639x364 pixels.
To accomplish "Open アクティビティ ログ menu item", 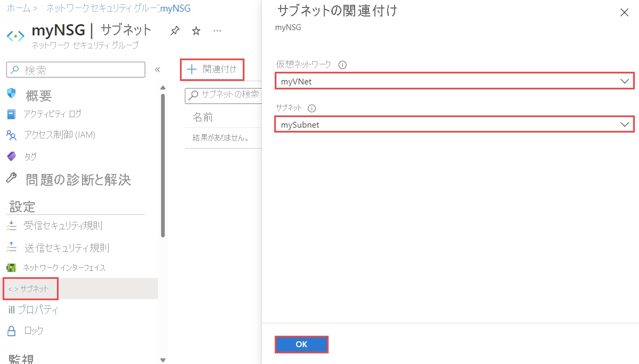I will pyautogui.click(x=52, y=114).
